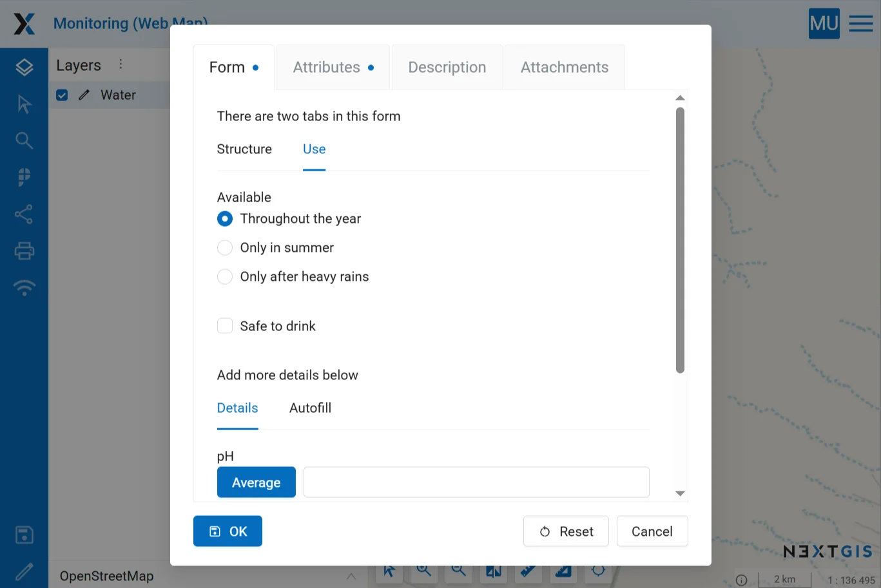Select the measure distance ruler tool
This screenshot has width=881, height=588.
coord(528,571)
